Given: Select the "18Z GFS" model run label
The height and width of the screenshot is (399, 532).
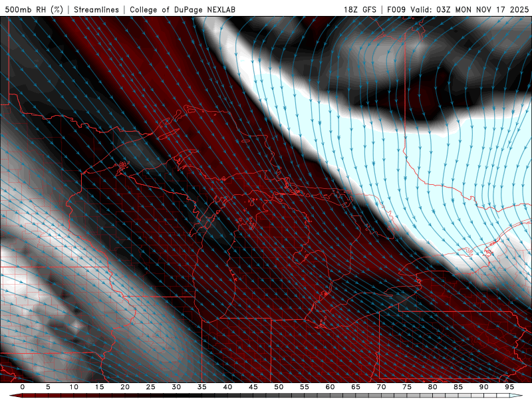Looking at the screenshot, I should pyautogui.click(x=360, y=9).
